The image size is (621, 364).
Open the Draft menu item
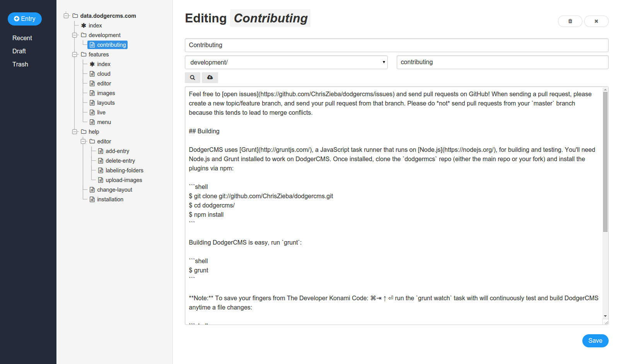[19, 51]
